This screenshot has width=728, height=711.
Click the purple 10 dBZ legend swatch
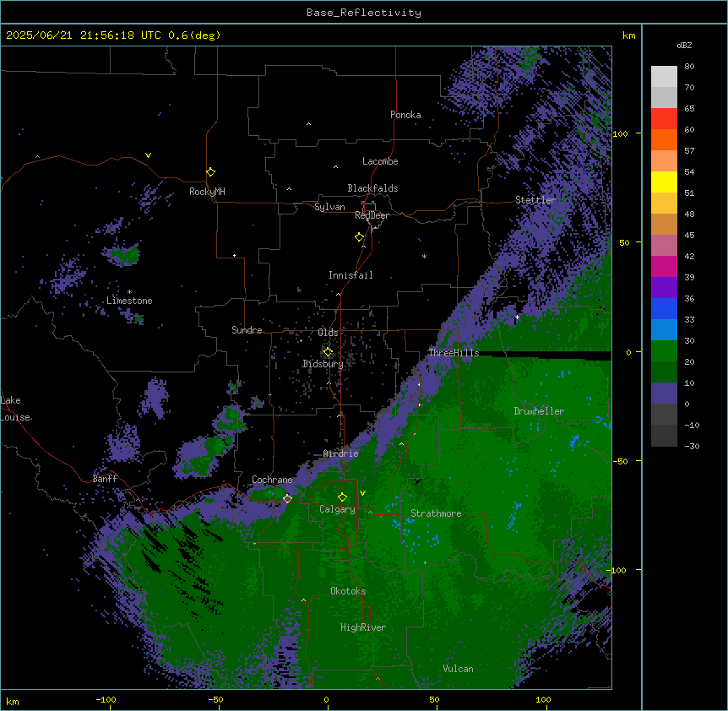pos(664,393)
